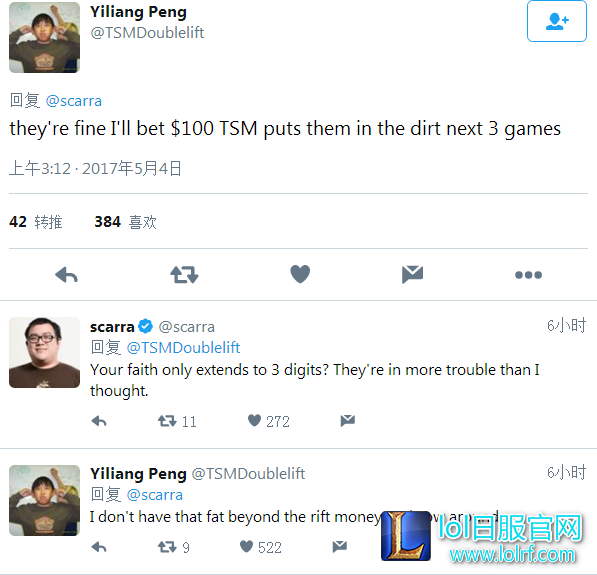Image resolution: width=597 pixels, height=575 pixels.
Task: Share scarra's reply via message envelope
Action: tap(348, 420)
